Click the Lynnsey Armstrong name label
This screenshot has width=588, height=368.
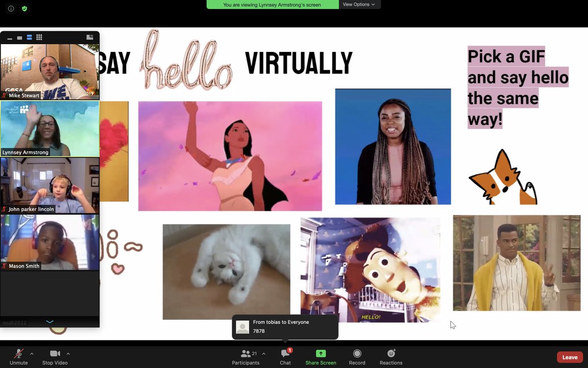tap(25, 153)
